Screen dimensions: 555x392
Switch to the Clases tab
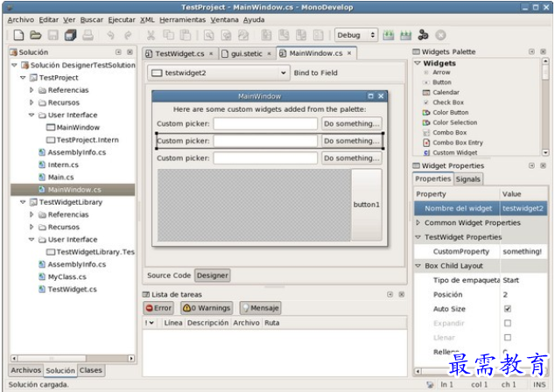(91, 370)
